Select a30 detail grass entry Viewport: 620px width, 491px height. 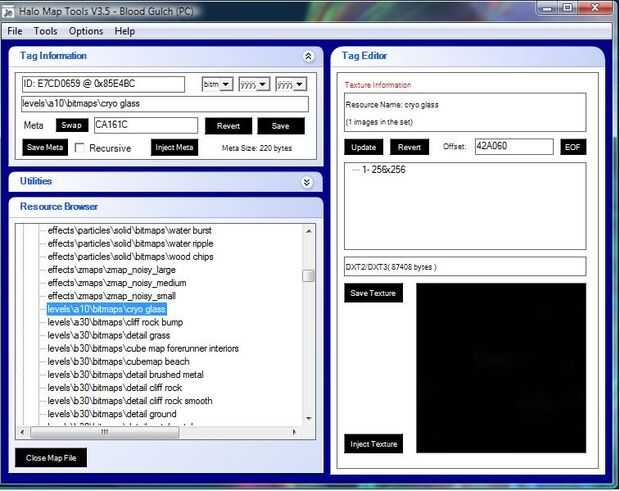tap(109, 335)
